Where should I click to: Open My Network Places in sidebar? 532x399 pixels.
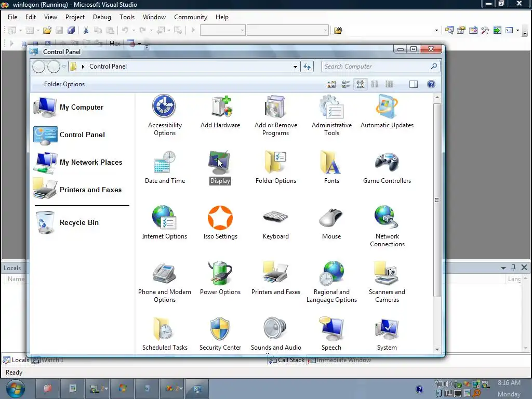[x=78, y=163]
